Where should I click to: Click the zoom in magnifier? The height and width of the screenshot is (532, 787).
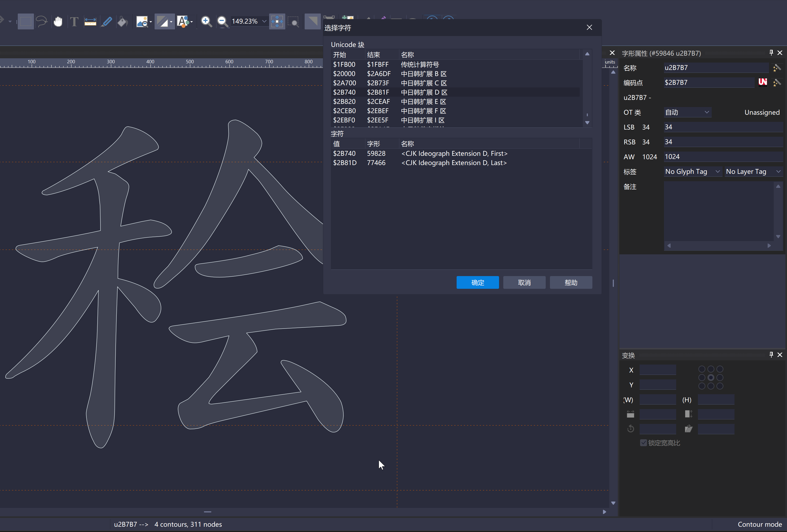206,21
